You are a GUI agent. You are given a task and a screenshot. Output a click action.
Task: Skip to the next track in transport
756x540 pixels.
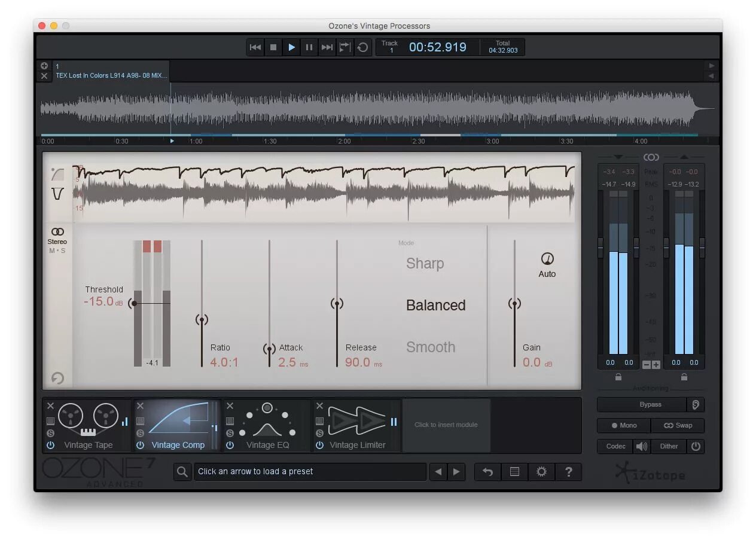(x=327, y=47)
